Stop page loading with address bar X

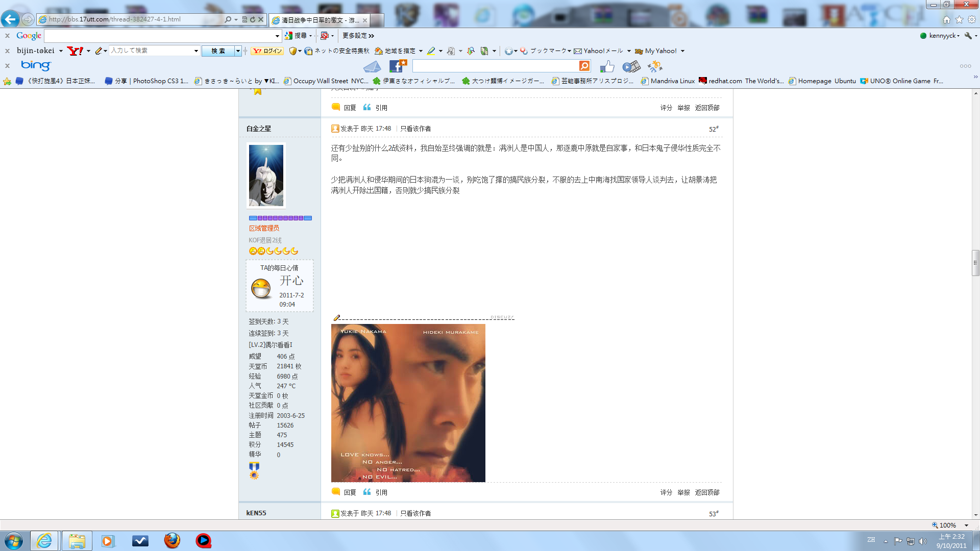(x=261, y=19)
